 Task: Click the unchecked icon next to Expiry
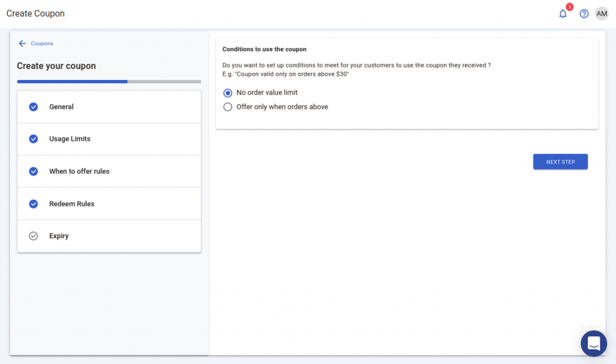click(34, 236)
